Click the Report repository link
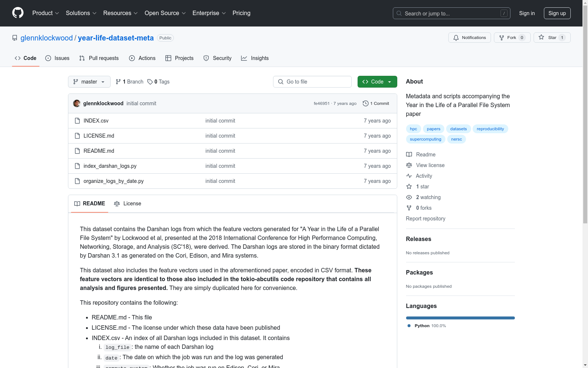The width and height of the screenshot is (588, 368). coord(426,219)
